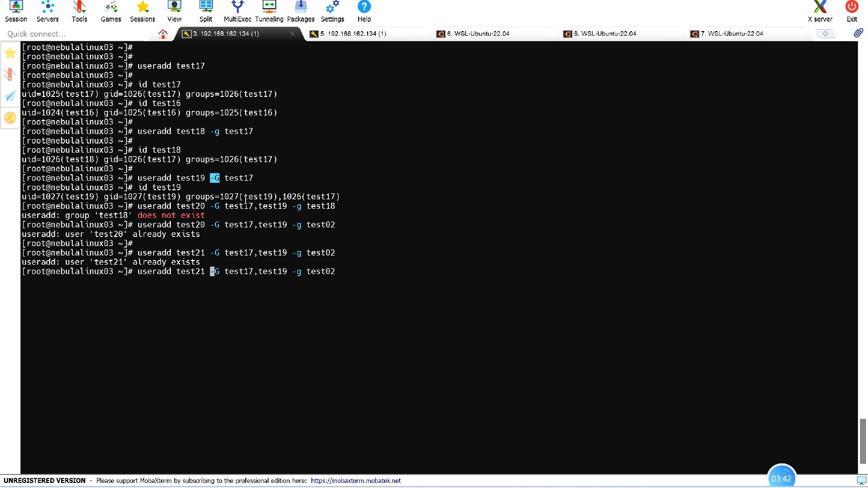Click the uid=1026(test18) output line
The image size is (868, 488).
pyautogui.click(x=150, y=159)
